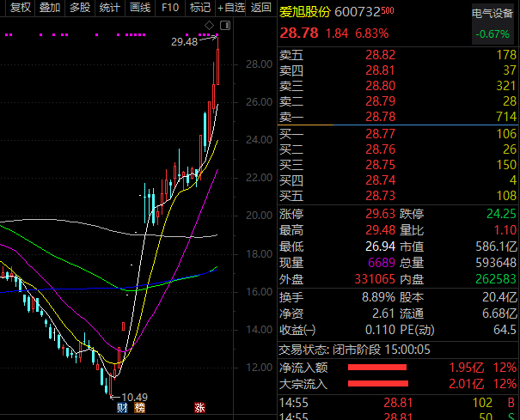Click the 卖三 volume 321
Screen dimensions: 520x420
[506, 86]
